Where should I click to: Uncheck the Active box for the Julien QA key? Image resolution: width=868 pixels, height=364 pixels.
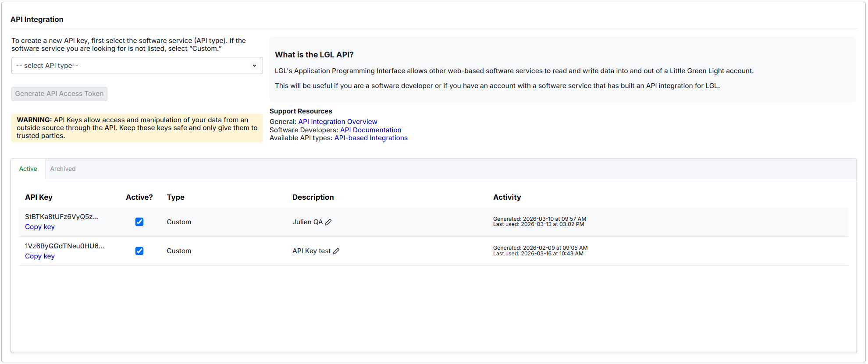[x=139, y=222]
